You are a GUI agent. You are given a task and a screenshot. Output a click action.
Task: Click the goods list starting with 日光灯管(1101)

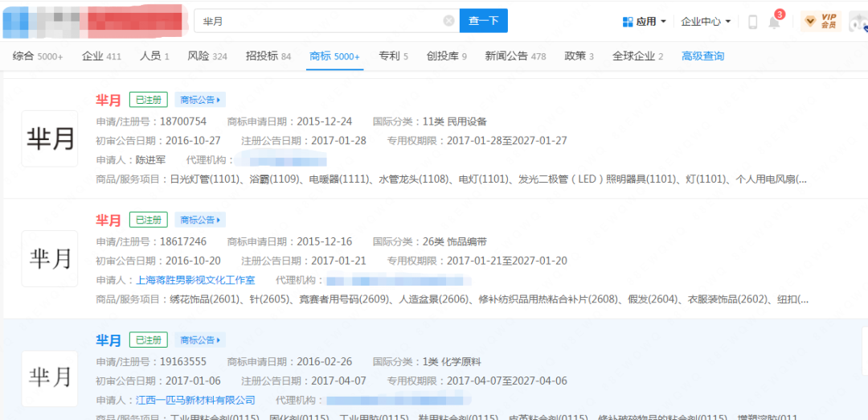click(489, 179)
